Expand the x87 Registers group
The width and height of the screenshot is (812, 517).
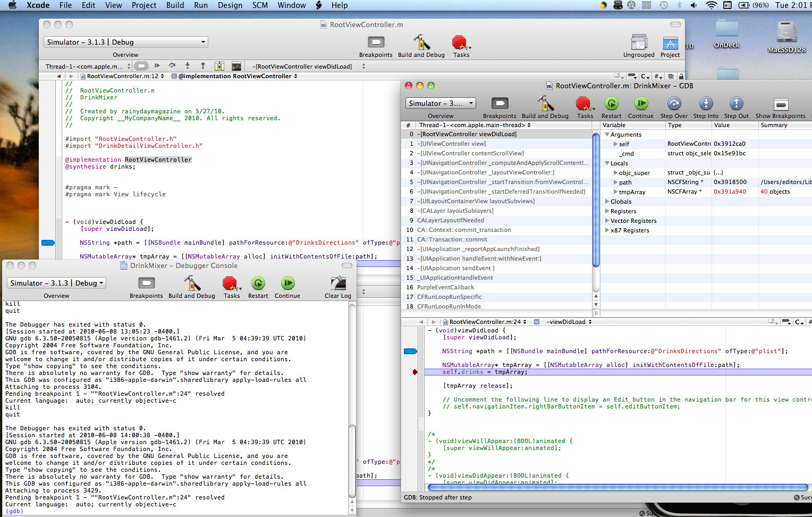[x=607, y=230]
